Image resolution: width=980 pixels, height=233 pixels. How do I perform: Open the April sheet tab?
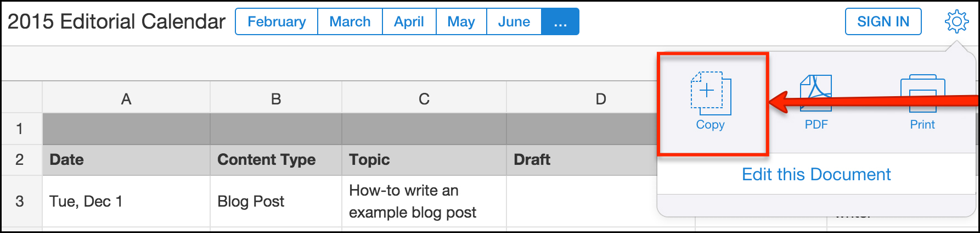pyautogui.click(x=409, y=21)
